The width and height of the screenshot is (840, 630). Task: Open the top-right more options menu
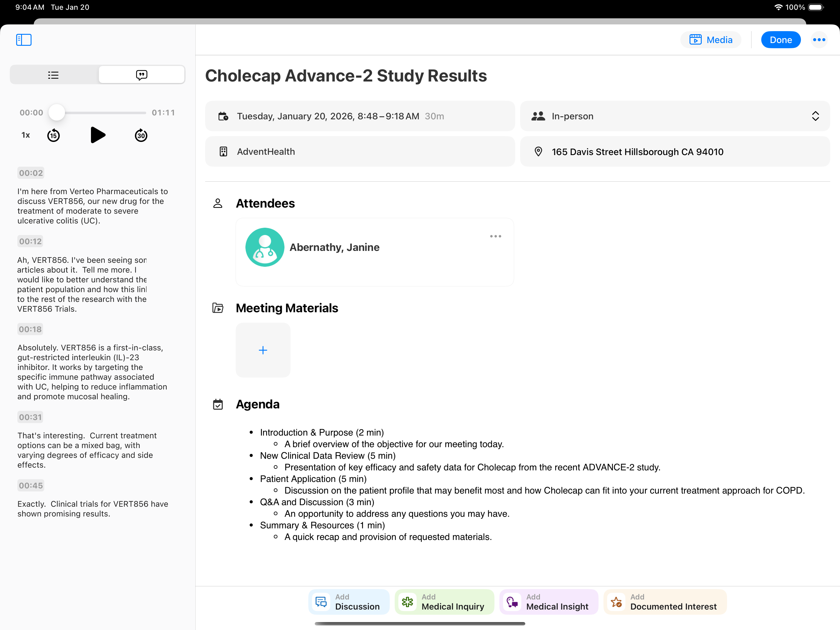(819, 40)
